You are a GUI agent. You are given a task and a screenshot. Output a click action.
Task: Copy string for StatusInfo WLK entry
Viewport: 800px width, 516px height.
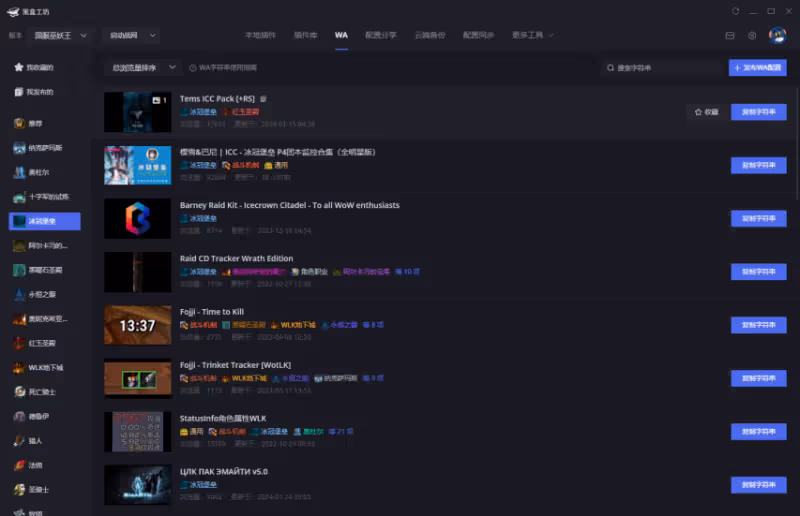pos(759,432)
